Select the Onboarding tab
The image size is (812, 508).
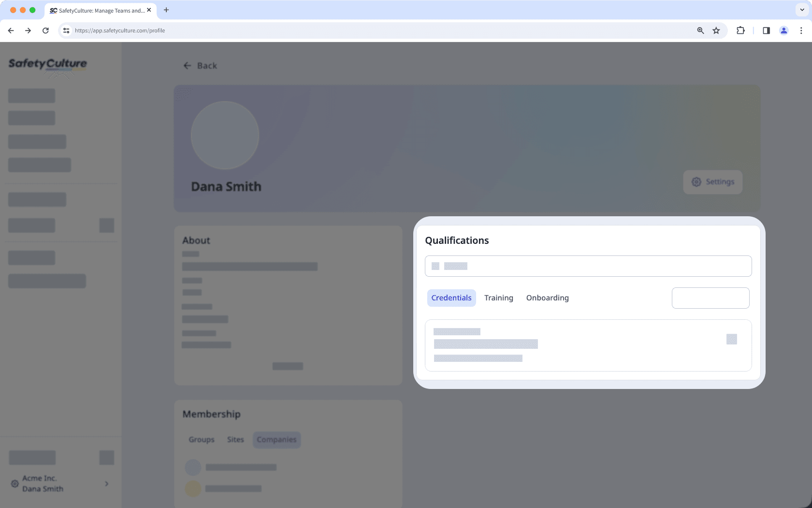547,298
